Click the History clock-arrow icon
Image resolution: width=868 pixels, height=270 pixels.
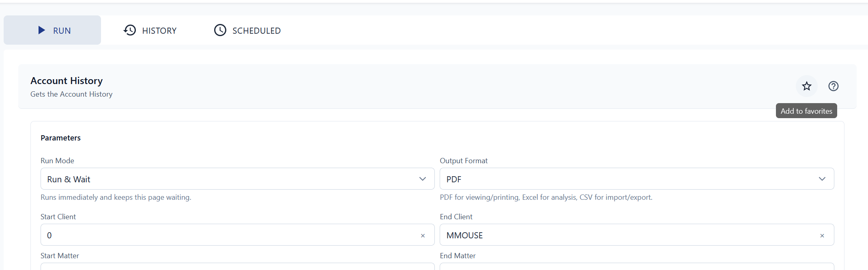(130, 30)
